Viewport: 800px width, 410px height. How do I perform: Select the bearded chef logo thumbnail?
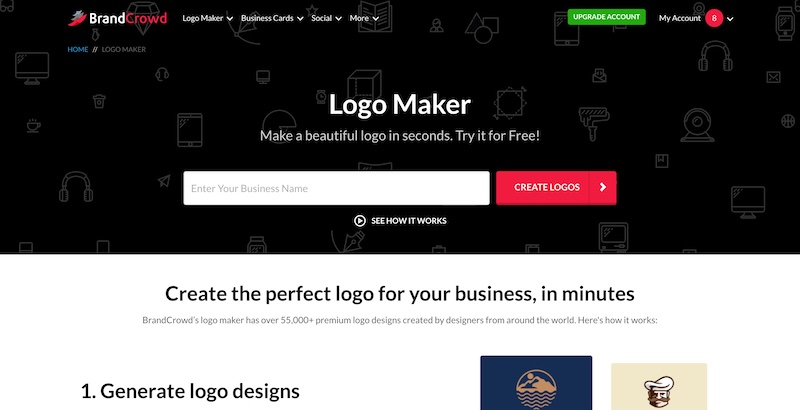(659, 387)
